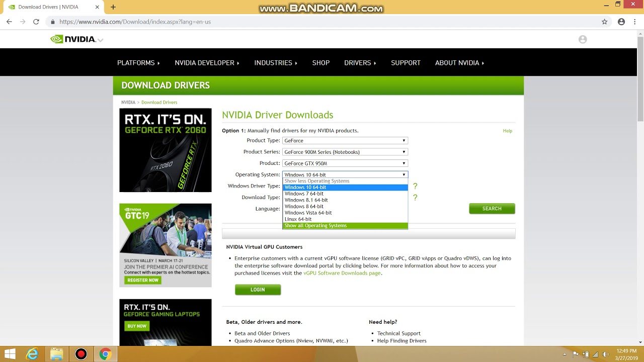Switch to Chrome in taskbar
Image resolution: width=644 pixels, height=362 pixels.
click(105, 354)
